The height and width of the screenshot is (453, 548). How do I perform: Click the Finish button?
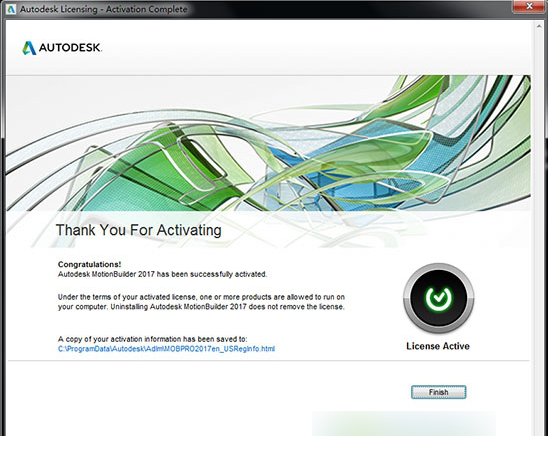click(438, 392)
